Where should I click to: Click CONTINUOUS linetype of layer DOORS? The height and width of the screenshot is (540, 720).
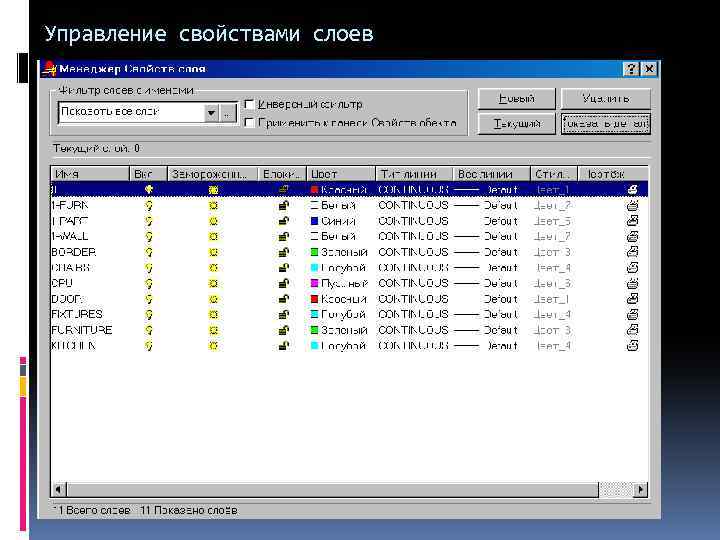[413, 299]
